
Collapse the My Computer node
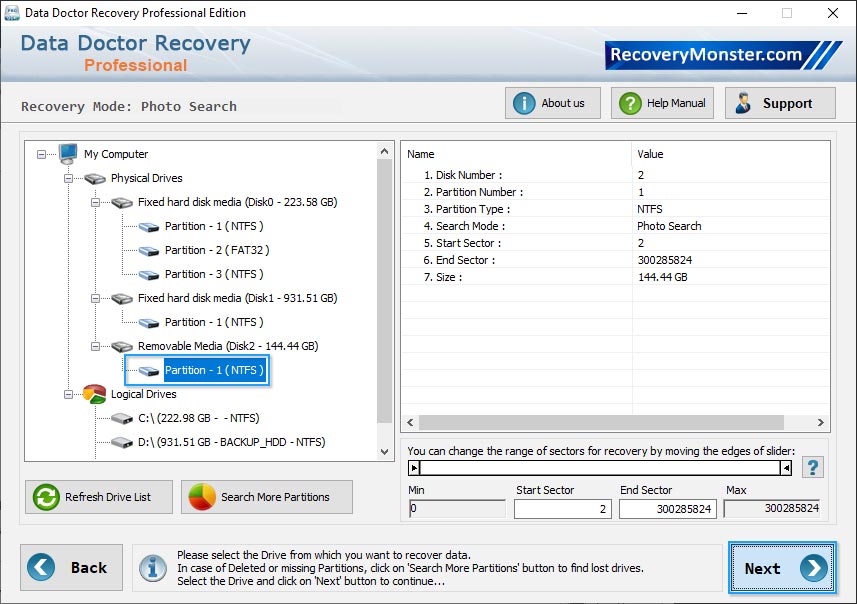(x=42, y=154)
